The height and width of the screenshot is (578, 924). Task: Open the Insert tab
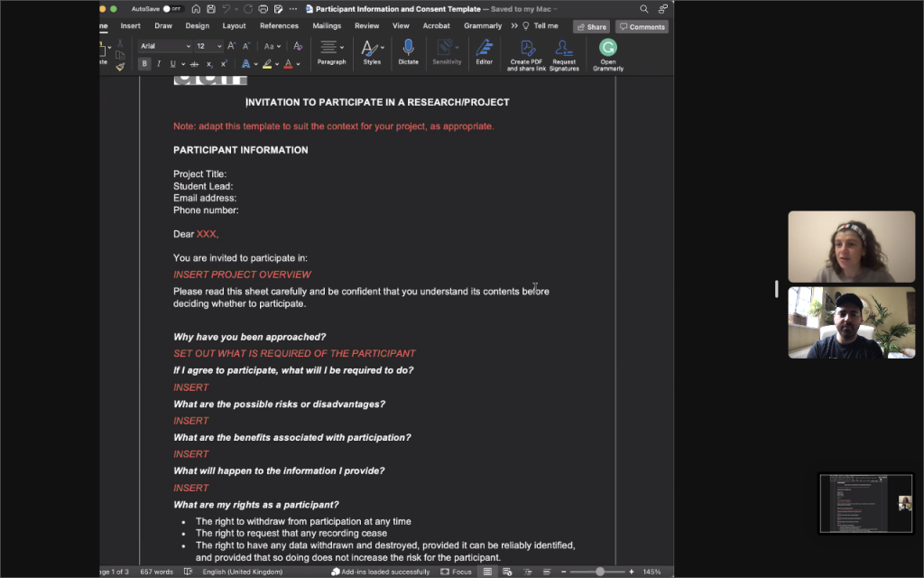pyautogui.click(x=130, y=26)
